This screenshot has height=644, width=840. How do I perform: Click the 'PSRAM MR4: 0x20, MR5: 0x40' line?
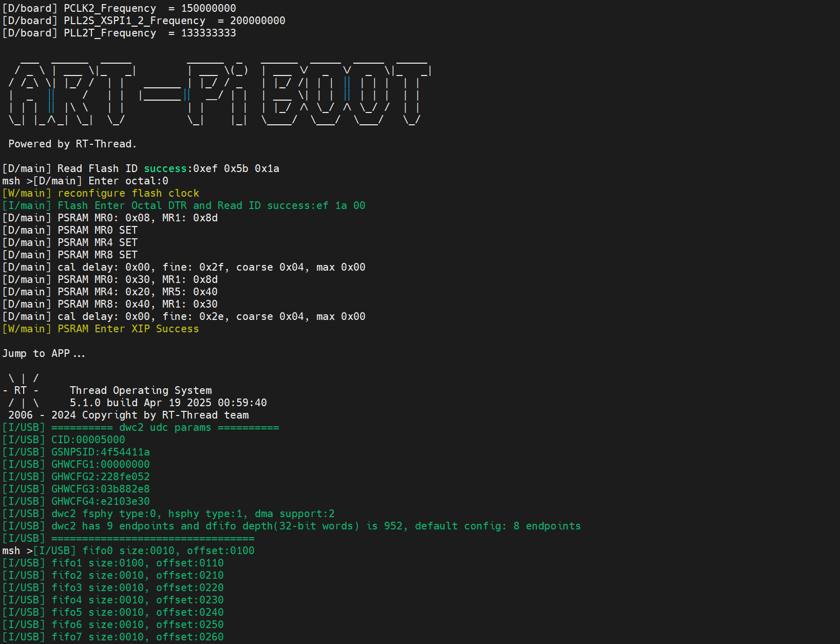110,292
